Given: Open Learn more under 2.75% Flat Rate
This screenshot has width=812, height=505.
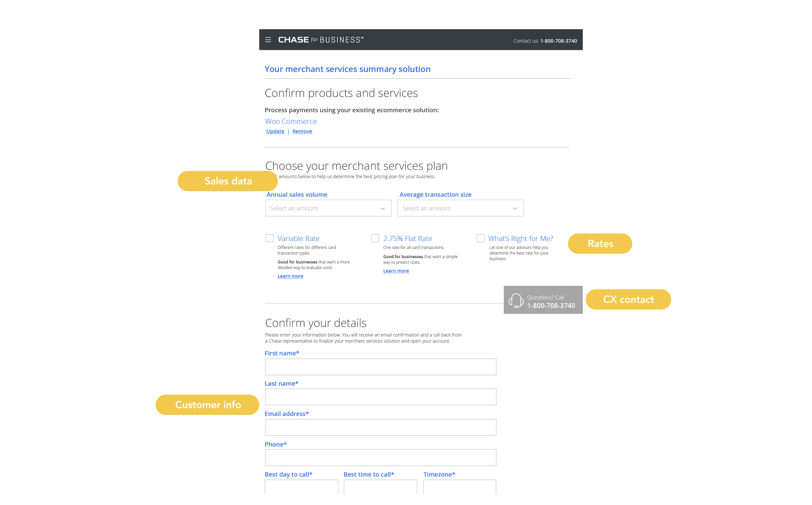Looking at the screenshot, I should tap(396, 271).
